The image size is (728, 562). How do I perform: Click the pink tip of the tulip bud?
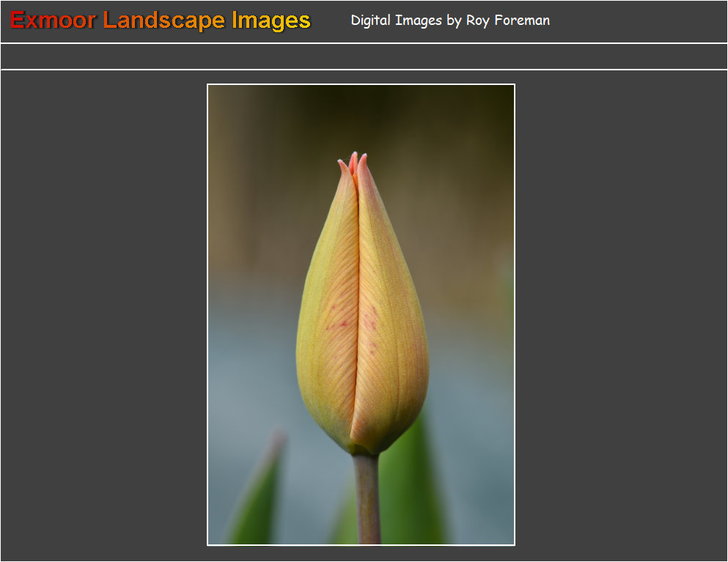pyautogui.click(x=353, y=162)
